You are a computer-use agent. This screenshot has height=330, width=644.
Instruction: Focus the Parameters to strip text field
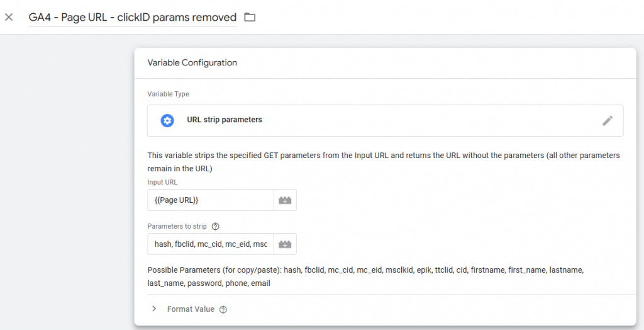coord(210,244)
